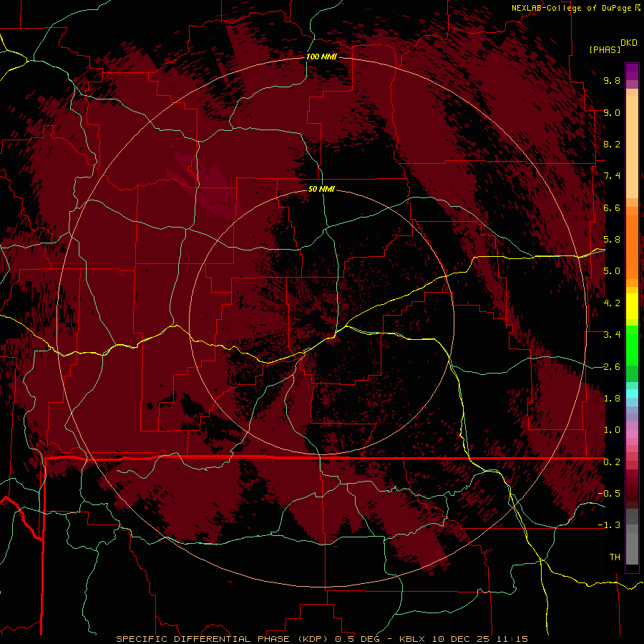The height and width of the screenshot is (644, 644).
Task: Click the purple segment atop the color bar
Action: pos(632,72)
